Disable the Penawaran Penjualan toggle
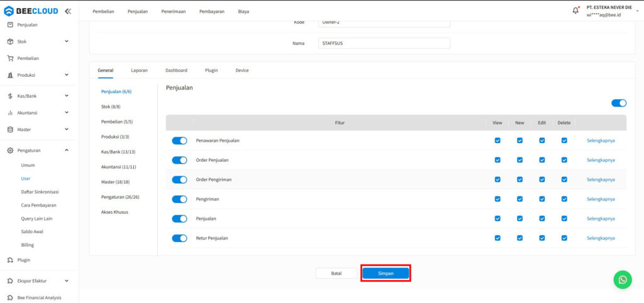Screen dimensions: 644x303 (x=179, y=140)
